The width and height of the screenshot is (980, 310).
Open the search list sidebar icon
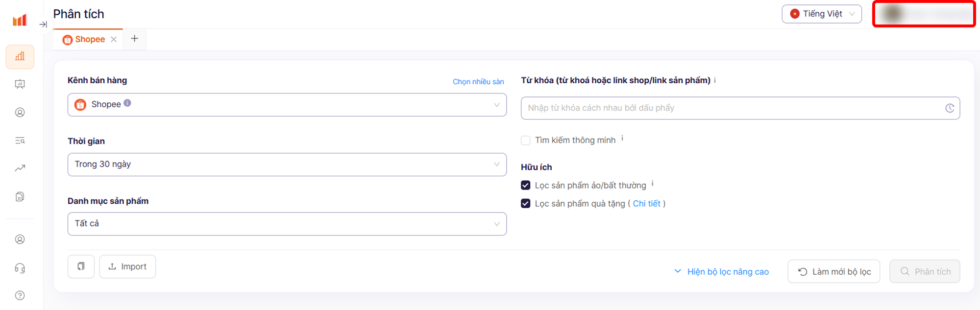[20, 141]
